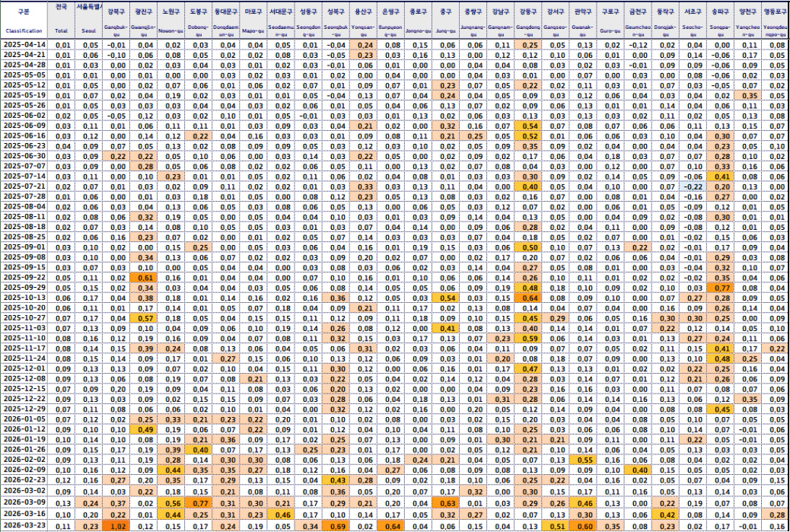Viewport: 790px width, 532px height.
Task: Select 0.41 in Jung-gu row 2025-11-03
Action: [445, 328]
